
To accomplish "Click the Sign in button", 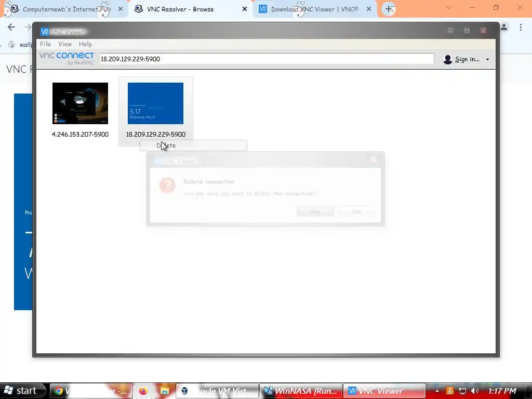I will [467, 59].
